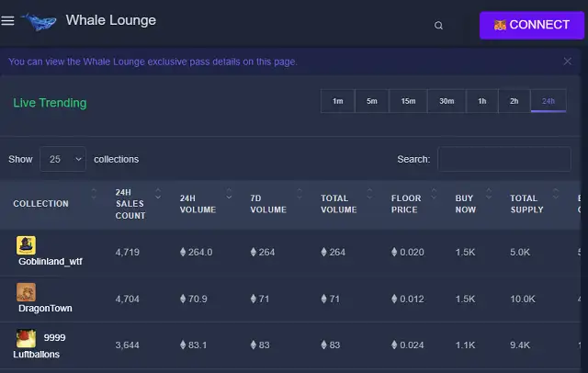
Task: Sort by BUY NOW column arrows
Action: [x=489, y=194]
